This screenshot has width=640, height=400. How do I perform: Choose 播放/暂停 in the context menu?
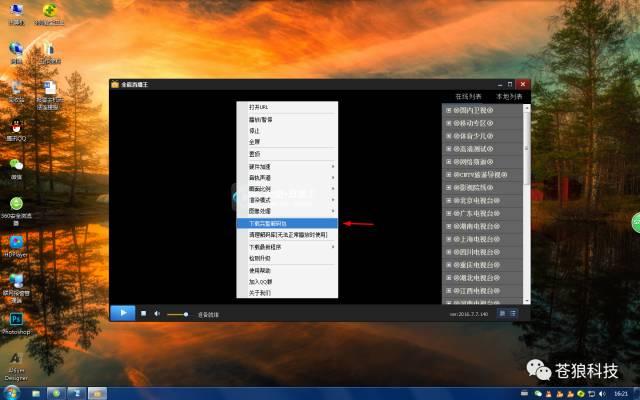point(287,120)
